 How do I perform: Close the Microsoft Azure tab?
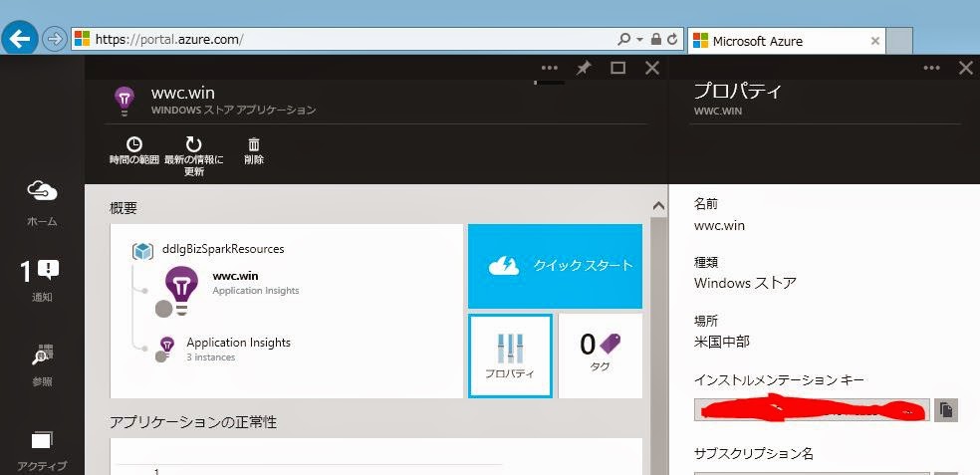875,41
